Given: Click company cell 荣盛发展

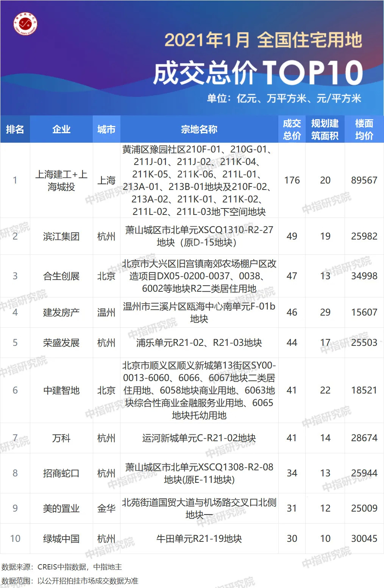Looking at the screenshot, I should coord(61,343).
